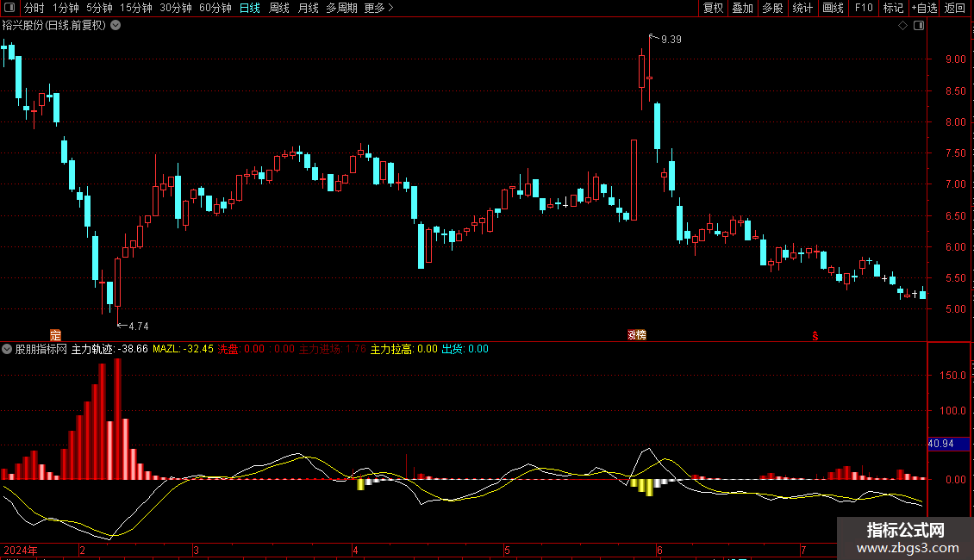Open the 统计 statistics button
This screenshot has height=560, width=974.
point(802,8)
